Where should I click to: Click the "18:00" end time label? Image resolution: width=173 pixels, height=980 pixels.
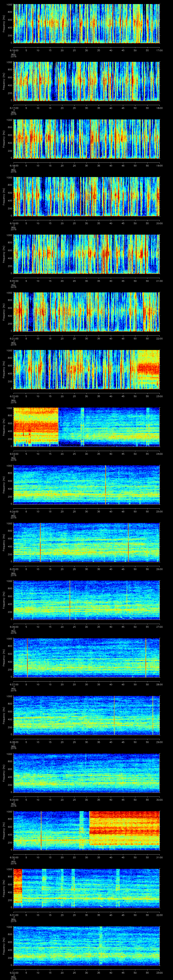coord(159,108)
